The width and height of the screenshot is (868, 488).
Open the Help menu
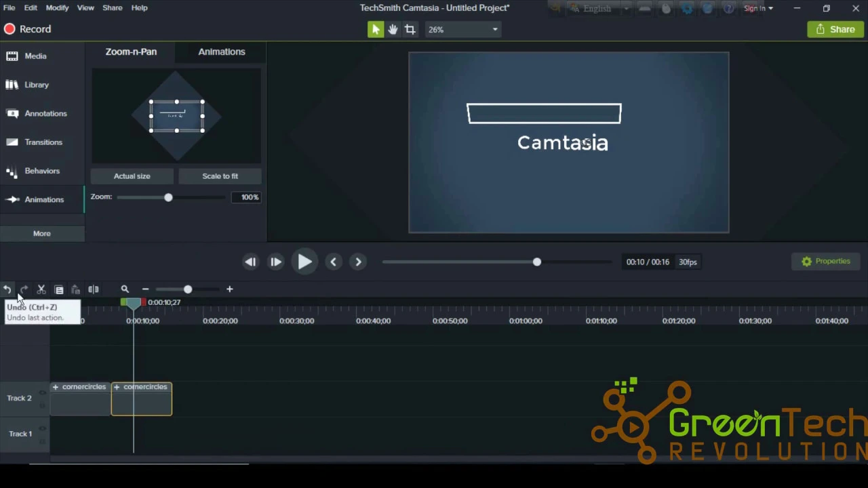click(x=139, y=7)
